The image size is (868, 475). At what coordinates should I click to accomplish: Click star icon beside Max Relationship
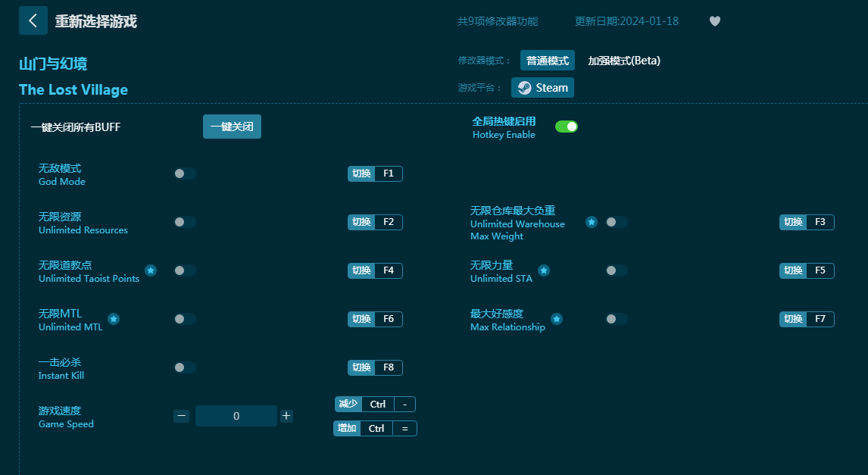click(557, 319)
